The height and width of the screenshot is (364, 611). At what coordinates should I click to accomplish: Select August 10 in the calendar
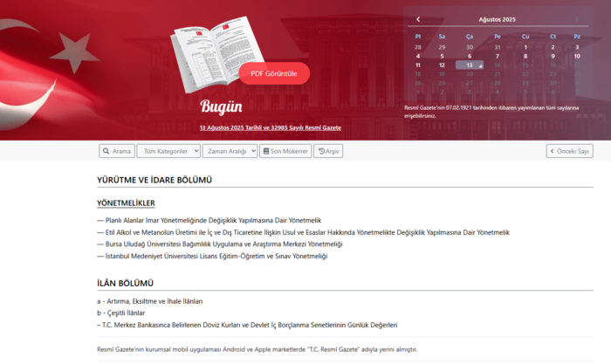(577, 56)
